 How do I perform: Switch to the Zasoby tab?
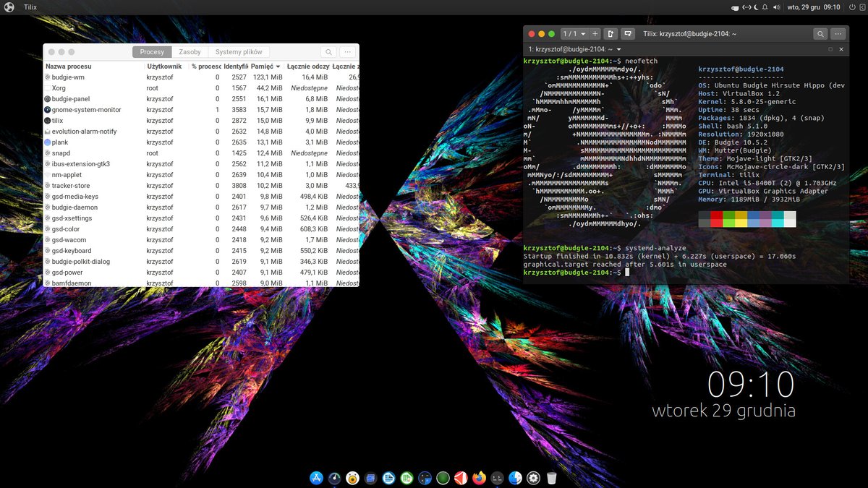point(190,52)
